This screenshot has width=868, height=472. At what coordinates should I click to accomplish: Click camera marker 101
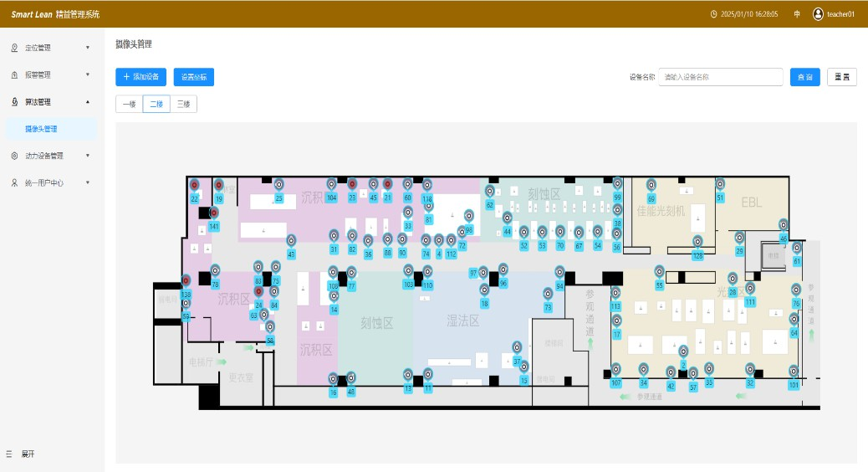click(x=794, y=372)
